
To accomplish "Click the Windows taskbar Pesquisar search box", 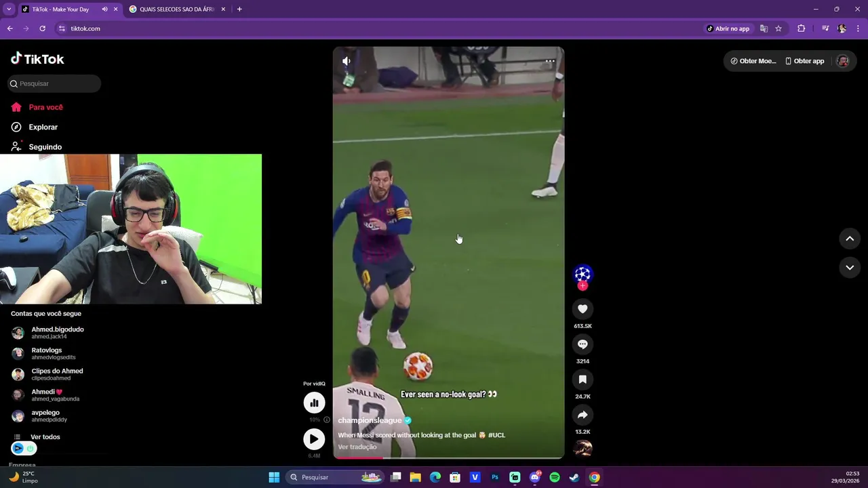I will (336, 477).
